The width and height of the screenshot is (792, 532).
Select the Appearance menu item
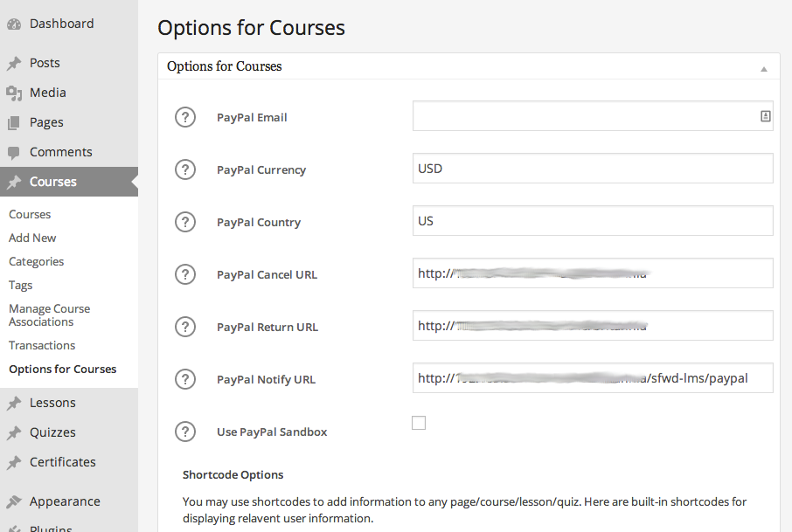coord(65,501)
